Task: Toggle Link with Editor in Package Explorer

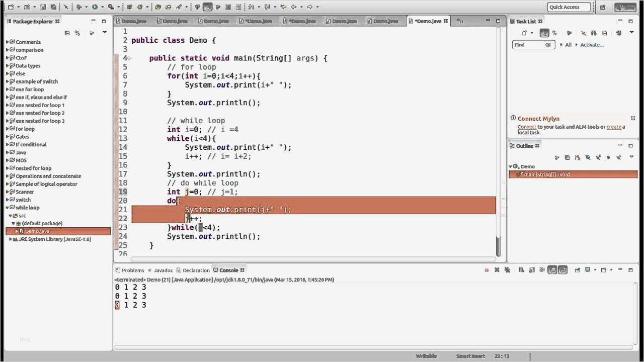Action: pyautogui.click(x=77, y=33)
